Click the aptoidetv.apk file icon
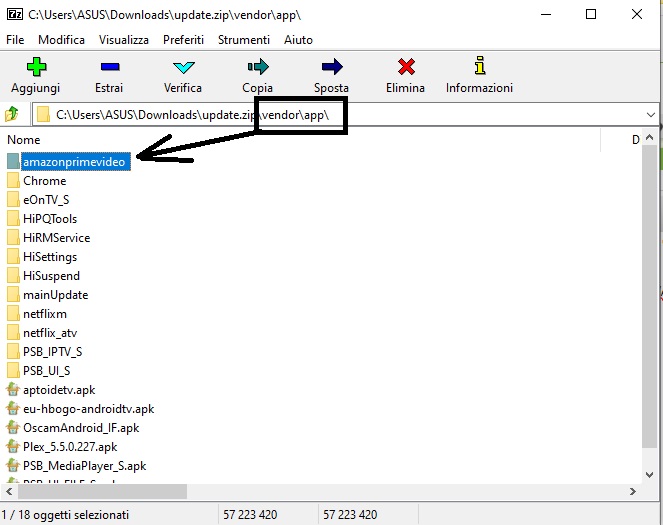 (13, 389)
